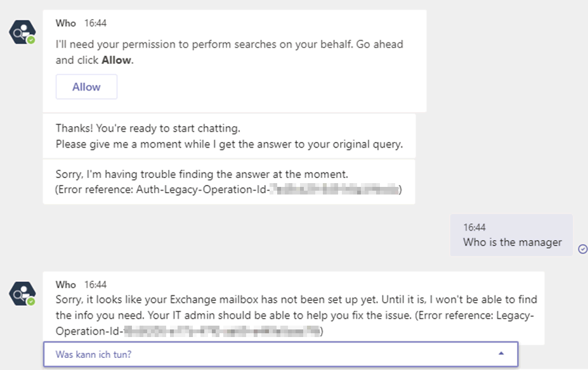Click the Who sender name in first message

click(65, 23)
